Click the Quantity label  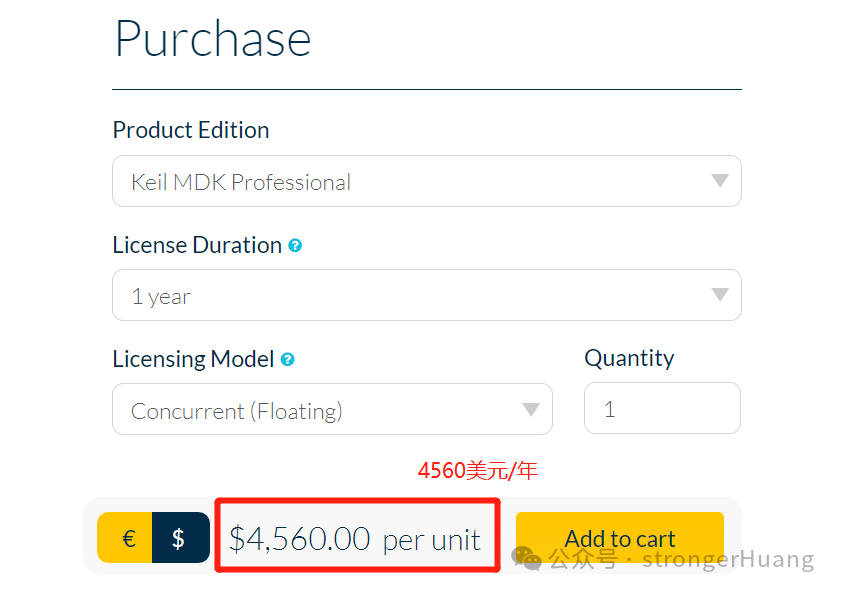tap(629, 358)
